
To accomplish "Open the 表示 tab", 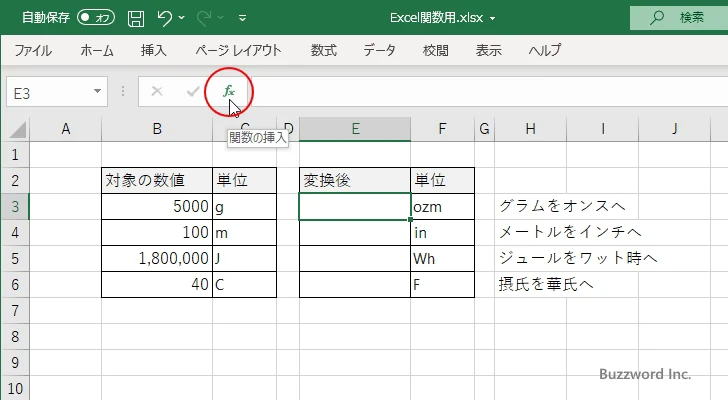I will tap(488, 50).
